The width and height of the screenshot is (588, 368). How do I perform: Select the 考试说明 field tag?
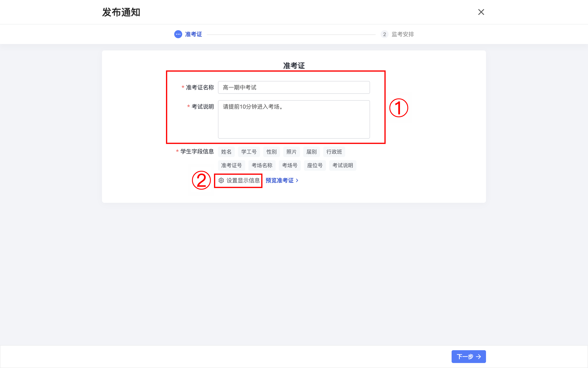(343, 166)
